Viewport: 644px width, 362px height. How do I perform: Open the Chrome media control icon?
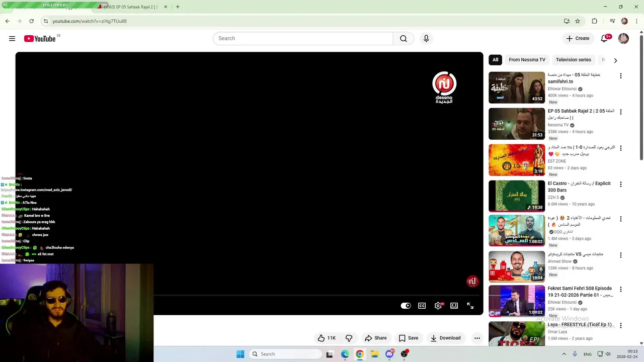[612, 21]
